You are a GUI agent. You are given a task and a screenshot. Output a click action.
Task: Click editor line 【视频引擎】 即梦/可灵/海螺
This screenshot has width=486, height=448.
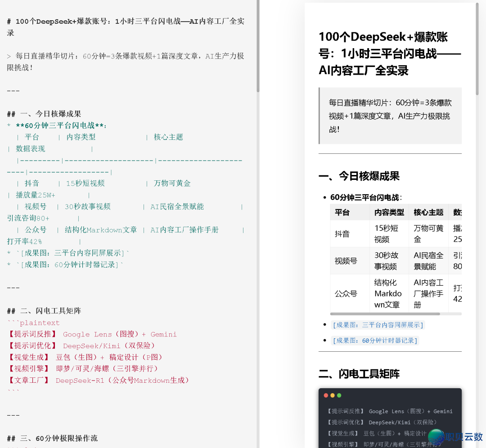coord(82,369)
